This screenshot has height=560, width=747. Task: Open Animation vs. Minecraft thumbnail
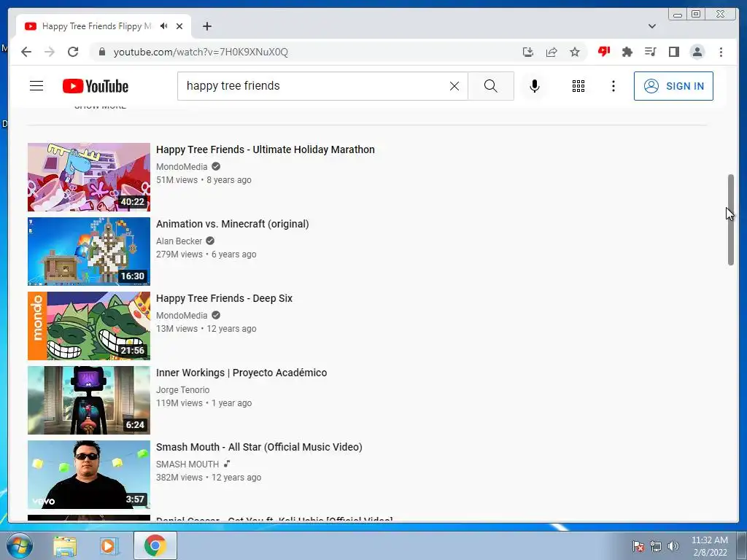click(x=88, y=252)
